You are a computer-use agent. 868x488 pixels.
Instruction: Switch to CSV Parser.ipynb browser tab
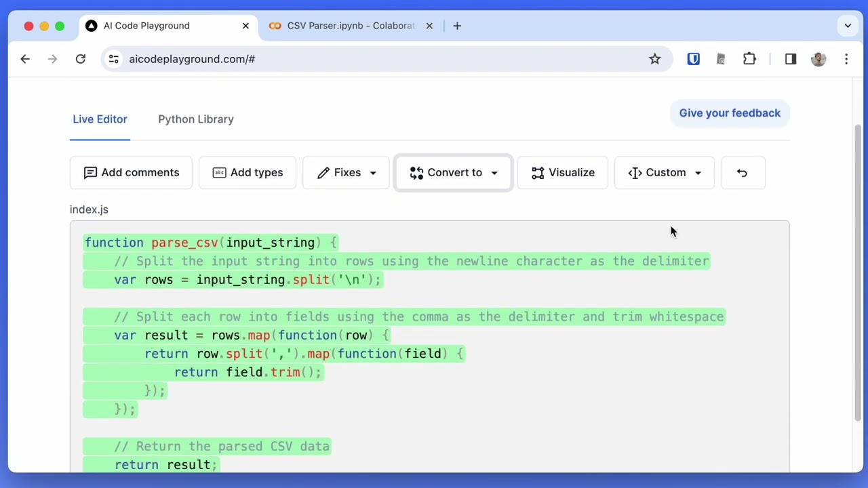pyautogui.click(x=350, y=26)
